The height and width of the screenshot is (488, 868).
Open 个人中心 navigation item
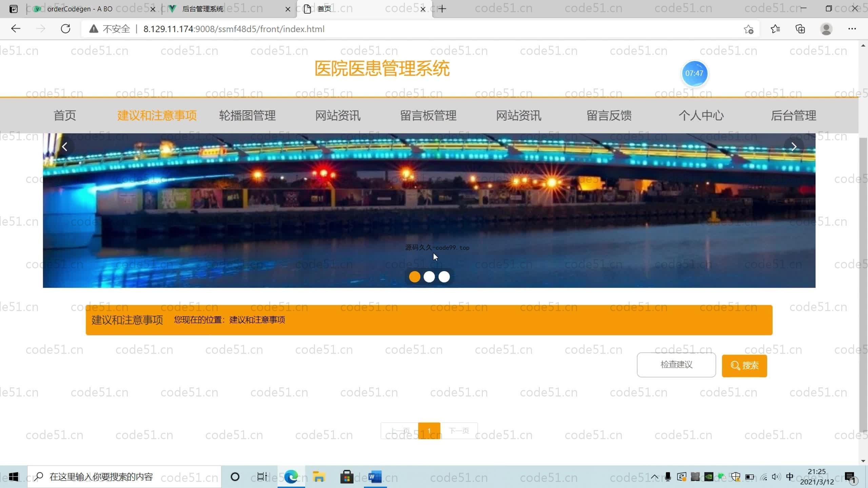[x=701, y=116]
